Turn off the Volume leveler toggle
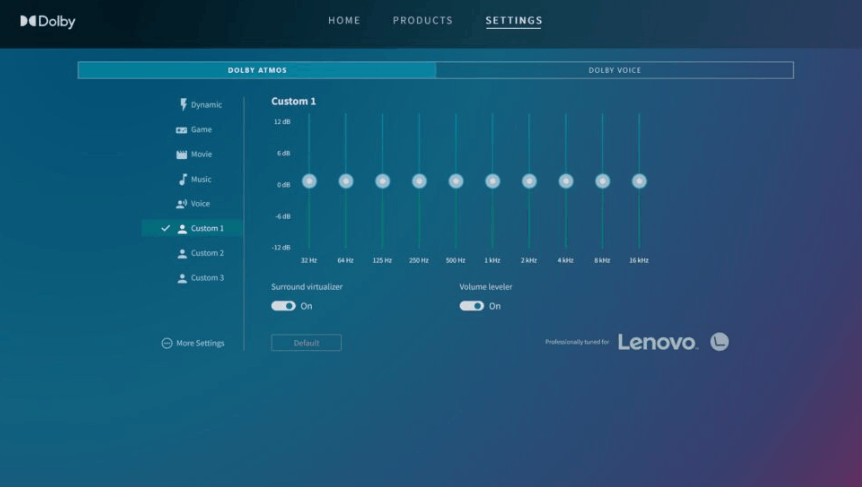This screenshot has width=862, height=487. 472,306
